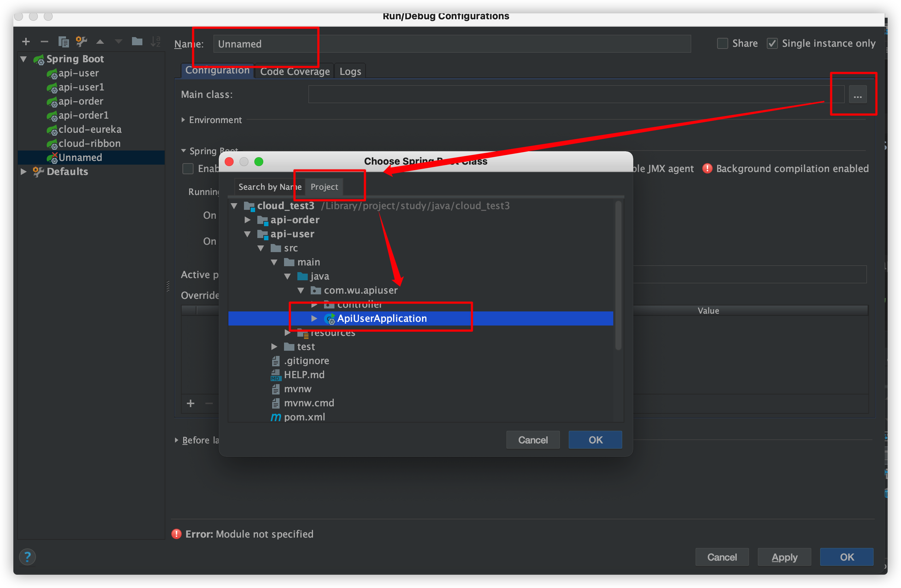Click the Background compilation enabled warning icon
The image size is (901, 588).
point(707,168)
